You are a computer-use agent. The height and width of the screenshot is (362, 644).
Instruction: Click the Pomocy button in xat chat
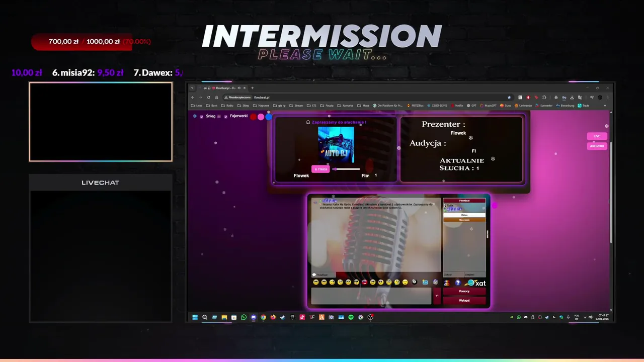(464, 291)
